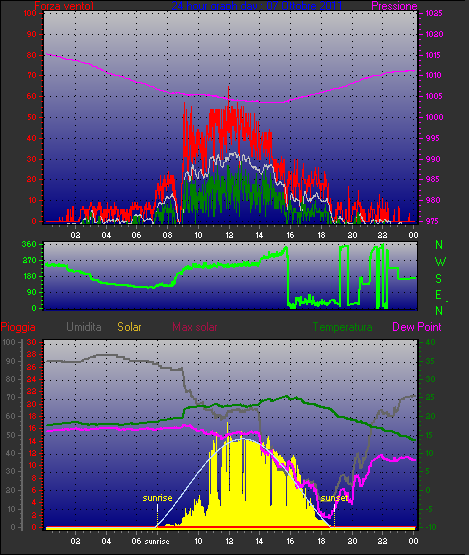Image resolution: width=469 pixels, height=555 pixels.
Task: Click the green '25' temperature axis value
Action: 430,398
